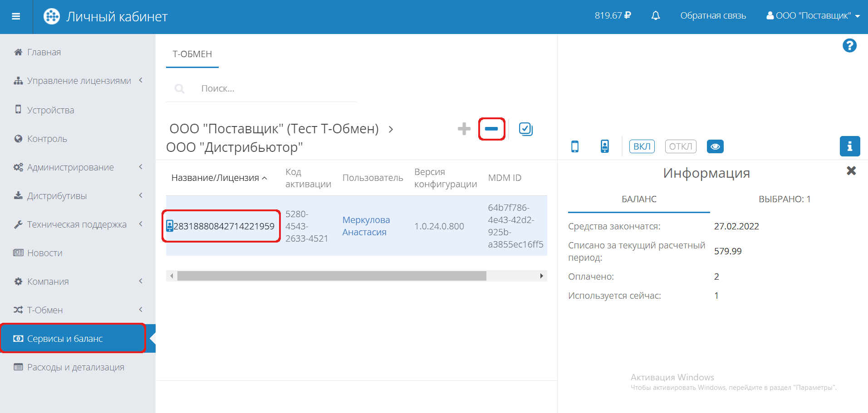
Task: Click the Код активации column header
Action: 308,178
